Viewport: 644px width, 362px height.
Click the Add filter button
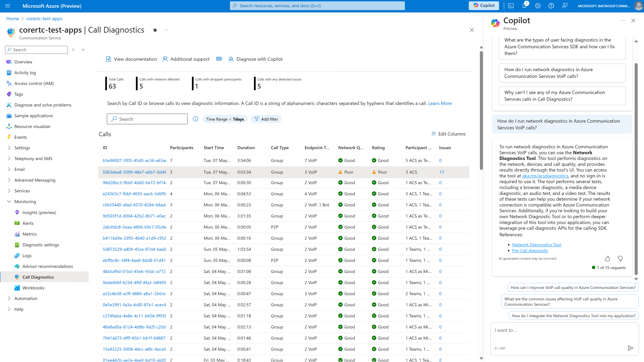click(x=266, y=119)
